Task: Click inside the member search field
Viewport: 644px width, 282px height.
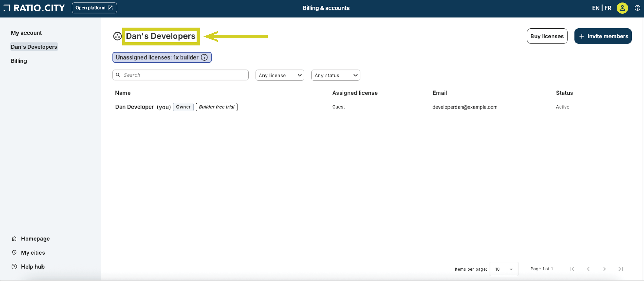Action: (x=180, y=75)
